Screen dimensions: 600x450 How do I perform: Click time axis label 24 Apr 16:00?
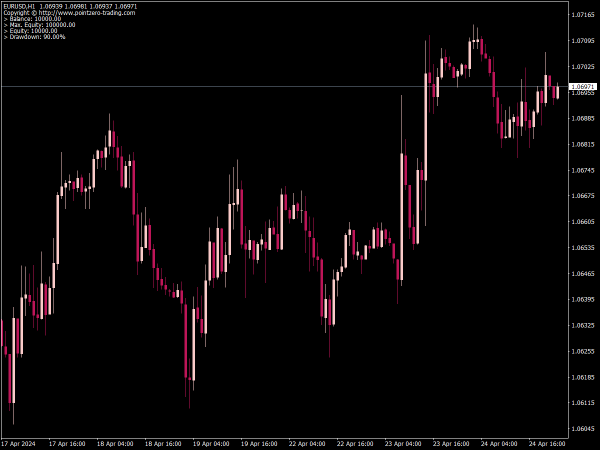(x=547, y=444)
